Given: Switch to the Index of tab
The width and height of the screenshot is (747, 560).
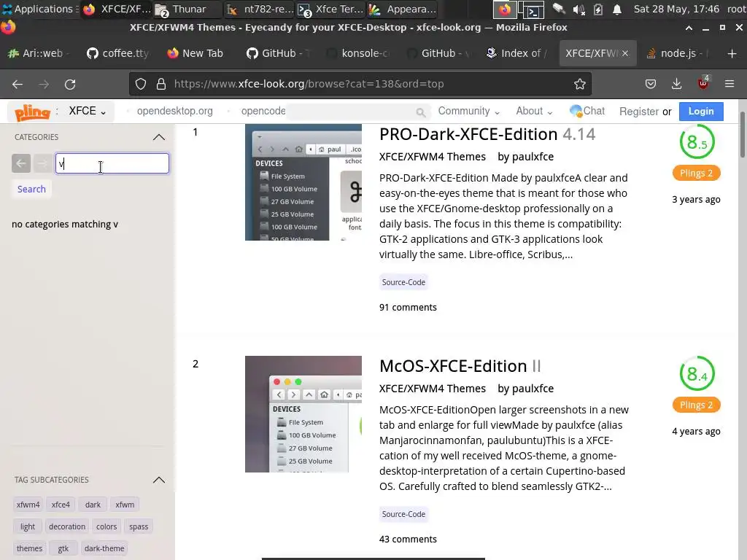Looking at the screenshot, I should click(517, 53).
